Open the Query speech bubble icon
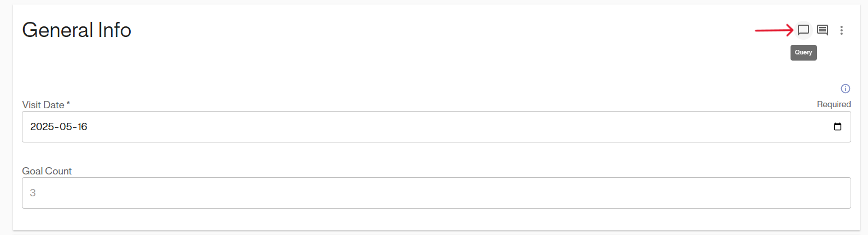This screenshot has width=868, height=235. [803, 30]
